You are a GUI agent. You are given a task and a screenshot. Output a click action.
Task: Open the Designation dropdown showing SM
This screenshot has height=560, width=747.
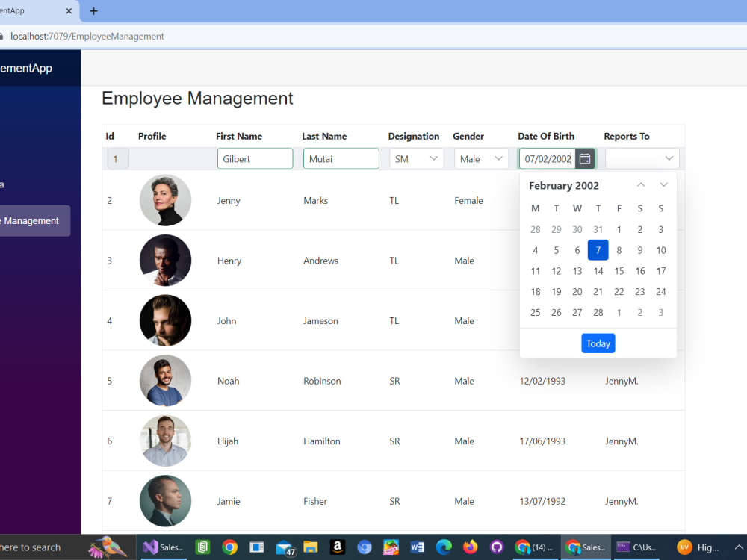point(416,158)
